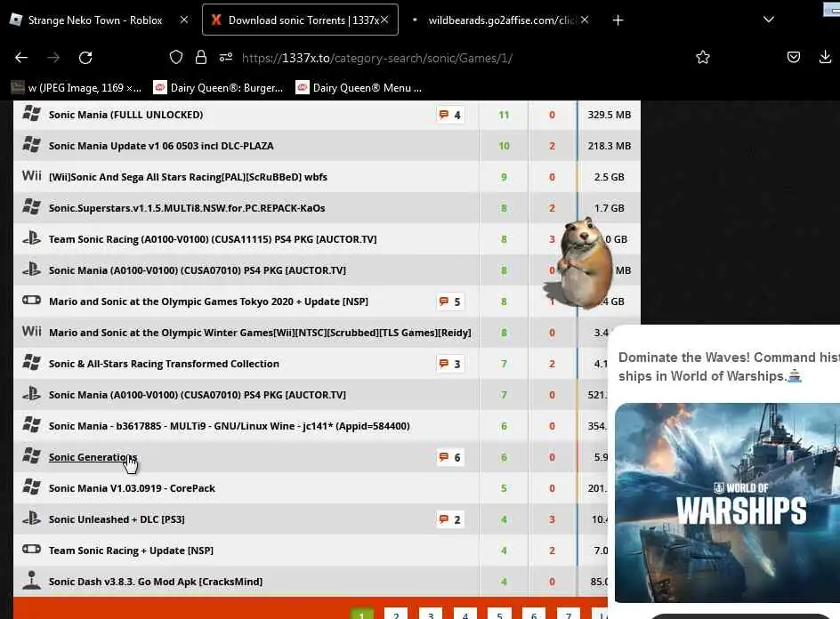Go to results page 4

(x=465, y=615)
